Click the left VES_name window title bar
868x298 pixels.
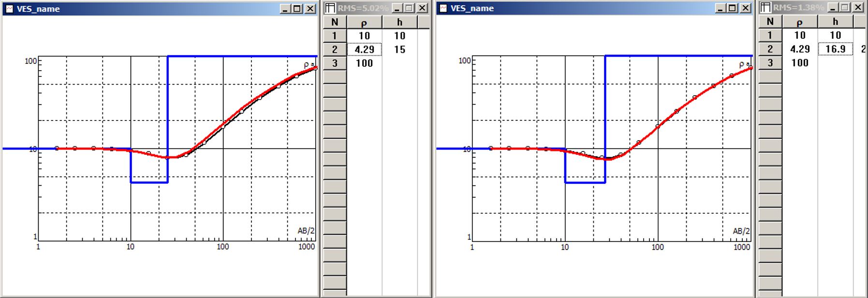pyautogui.click(x=160, y=9)
